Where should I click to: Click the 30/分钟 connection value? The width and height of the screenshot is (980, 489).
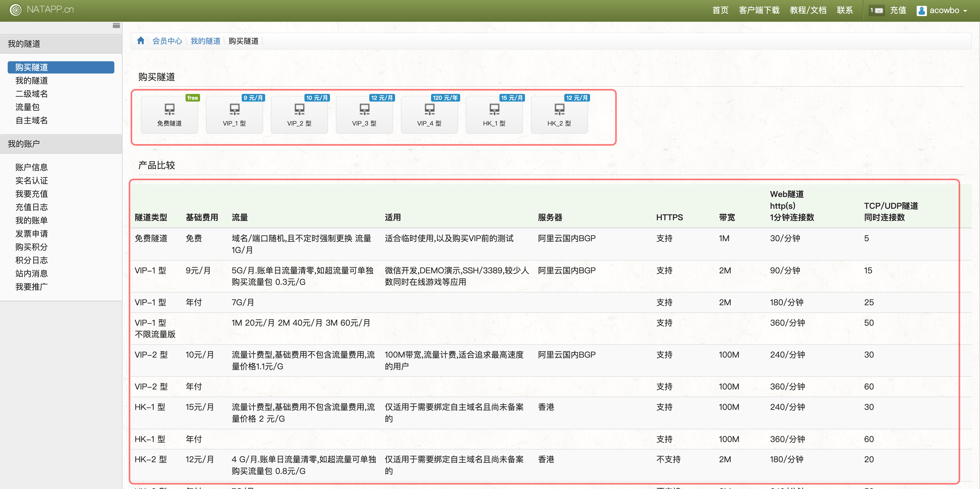pos(785,238)
